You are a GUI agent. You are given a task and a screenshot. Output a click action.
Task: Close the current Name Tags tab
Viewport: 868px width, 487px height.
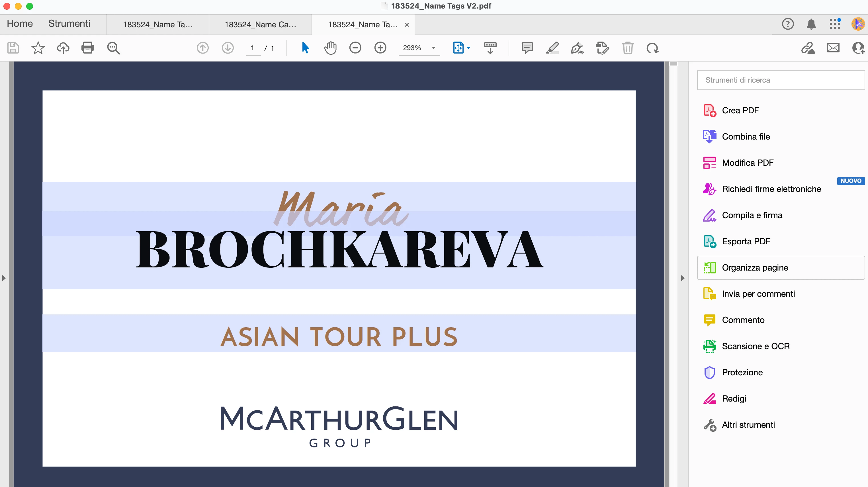tap(407, 24)
